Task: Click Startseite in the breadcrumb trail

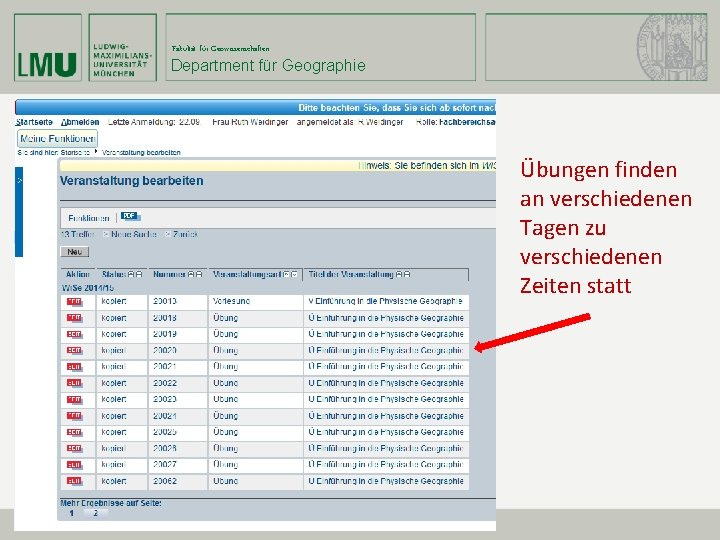Action: click(75, 152)
